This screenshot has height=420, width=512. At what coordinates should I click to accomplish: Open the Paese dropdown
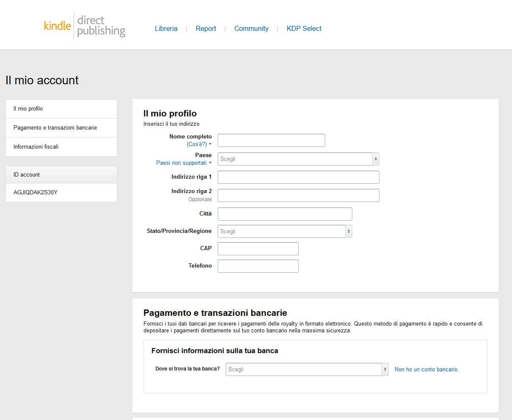tap(298, 159)
